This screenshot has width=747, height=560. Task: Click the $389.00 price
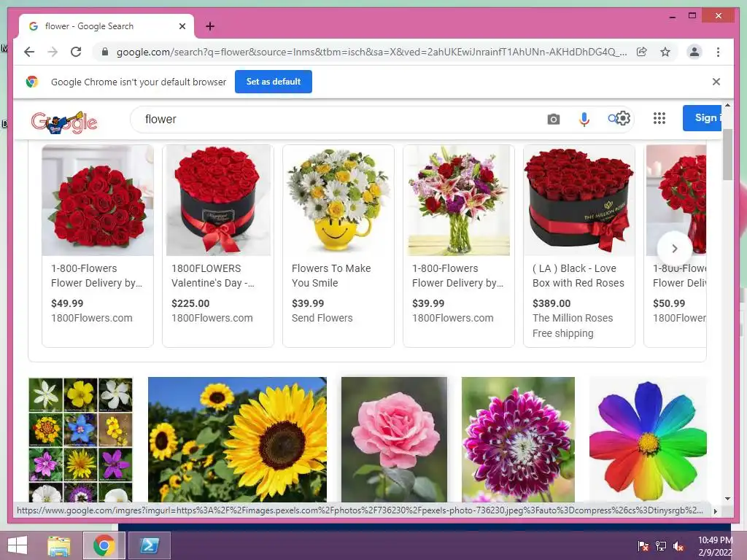pyautogui.click(x=551, y=303)
